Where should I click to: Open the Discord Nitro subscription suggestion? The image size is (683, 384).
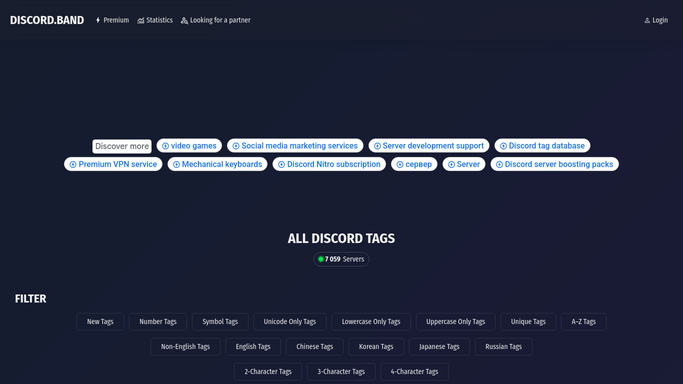[x=329, y=164]
